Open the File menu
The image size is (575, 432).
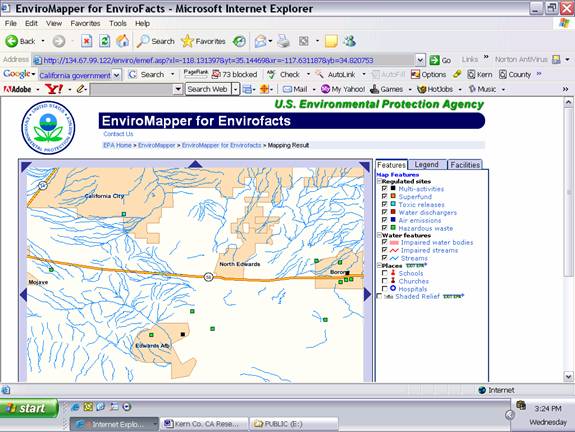11,23
